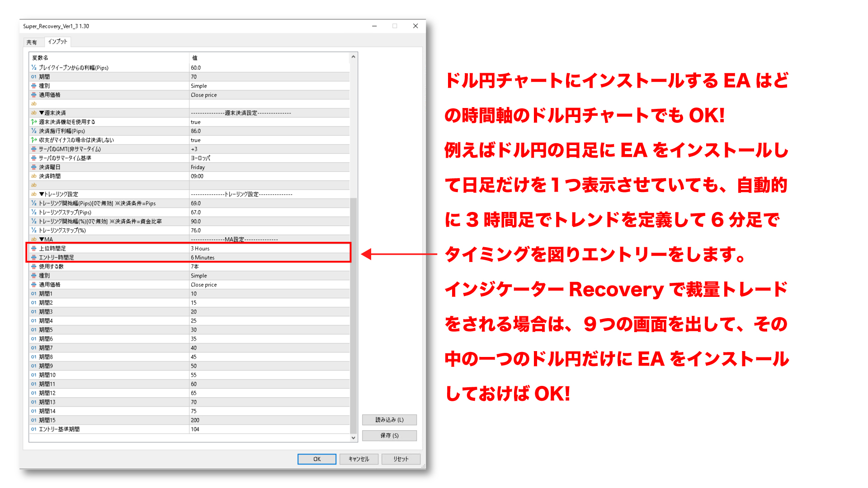Click the enum icon beside エントリー時間足
This screenshot has width=868, height=488.
34,258
